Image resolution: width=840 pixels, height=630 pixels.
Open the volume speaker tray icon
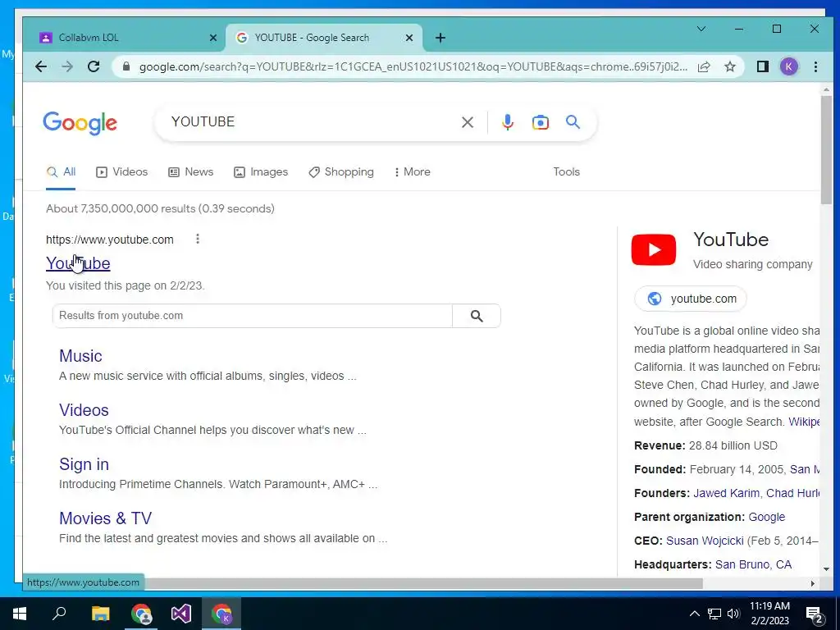(733, 614)
